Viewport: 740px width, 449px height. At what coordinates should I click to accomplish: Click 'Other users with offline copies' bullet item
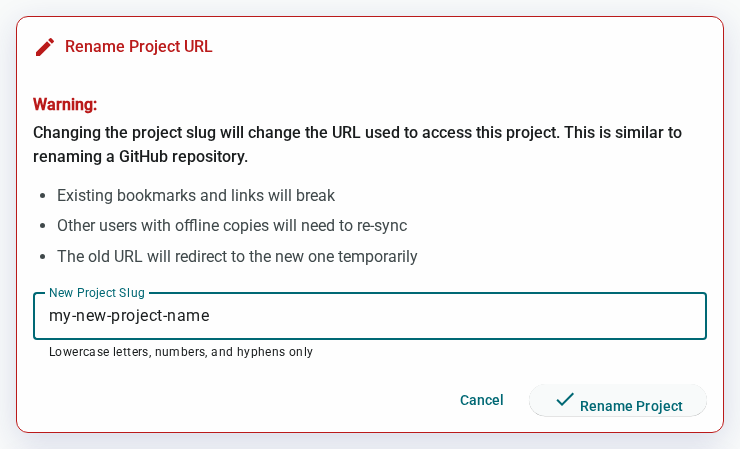(232, 226)
